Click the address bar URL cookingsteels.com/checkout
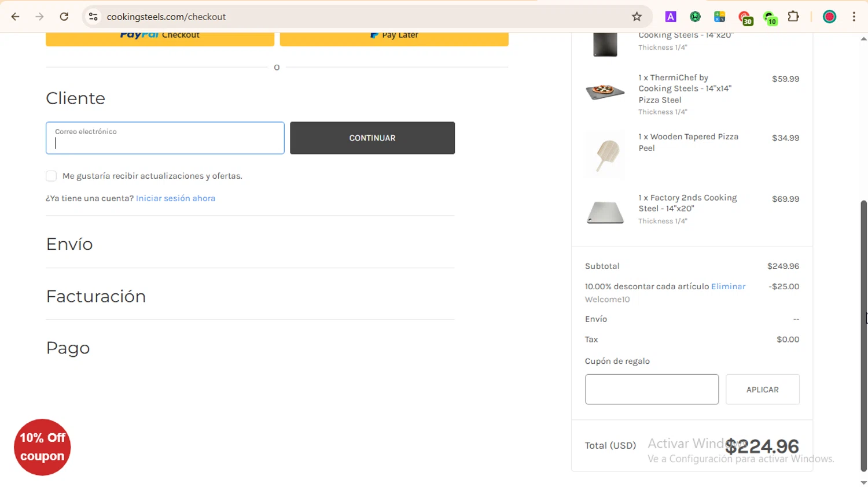Image resolution: width=868 pixels, height=487 pixels. 166,17
